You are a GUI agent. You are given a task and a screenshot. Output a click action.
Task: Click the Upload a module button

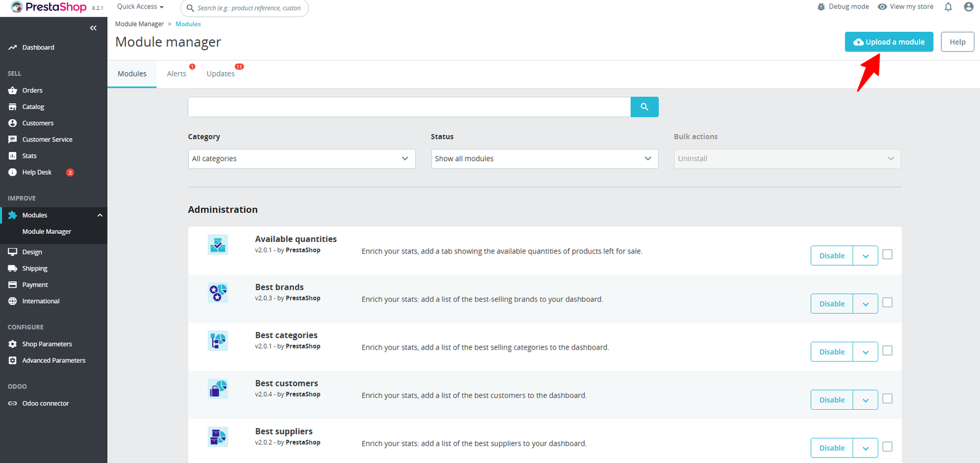pos(889,42)
